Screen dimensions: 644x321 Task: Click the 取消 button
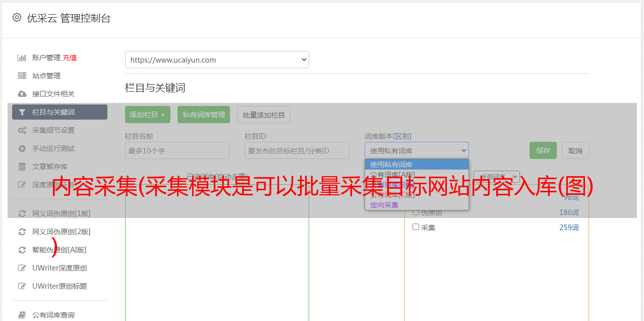(575, 150)
